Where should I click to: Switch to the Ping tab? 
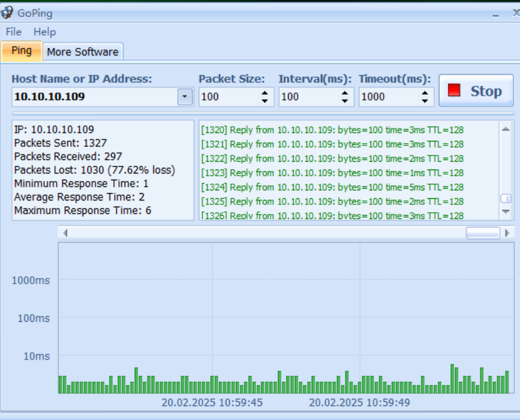point(21,51)
